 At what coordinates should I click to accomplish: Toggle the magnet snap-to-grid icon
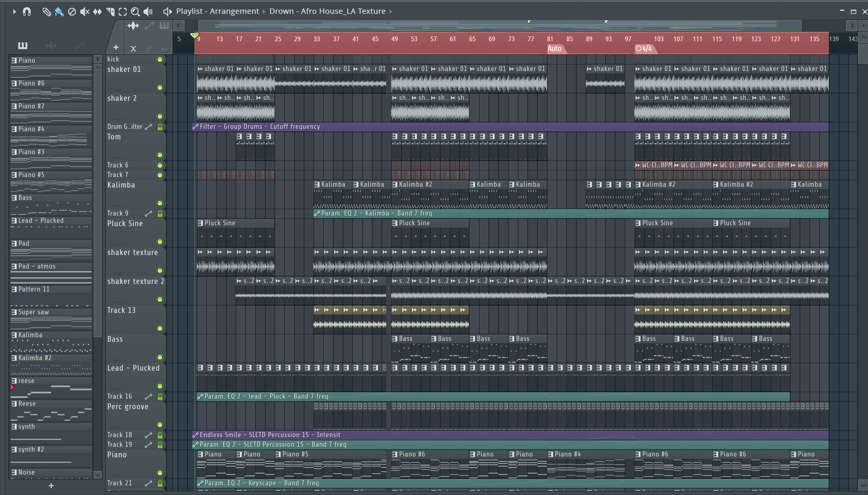point(27,11)
